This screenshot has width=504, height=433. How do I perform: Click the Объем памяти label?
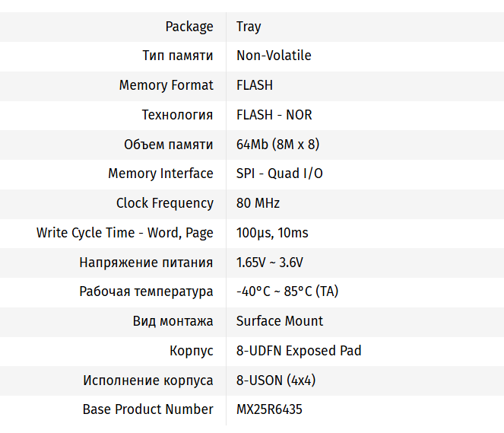pos(169,145)
